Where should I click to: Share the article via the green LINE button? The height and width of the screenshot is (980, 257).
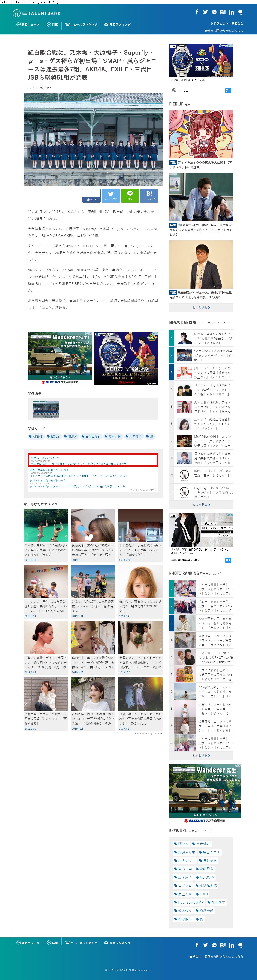pos(130,195)
